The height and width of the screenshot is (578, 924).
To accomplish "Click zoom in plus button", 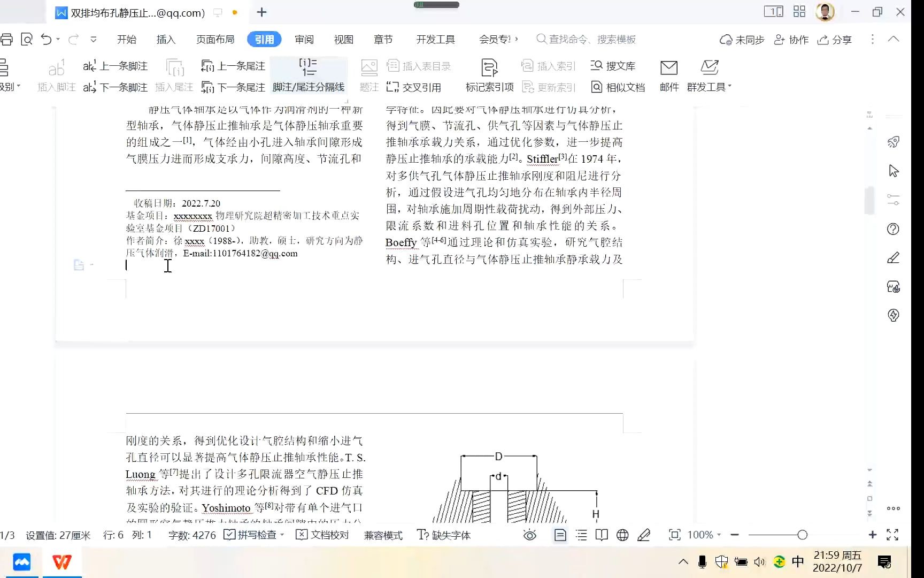I will [872, 535].
